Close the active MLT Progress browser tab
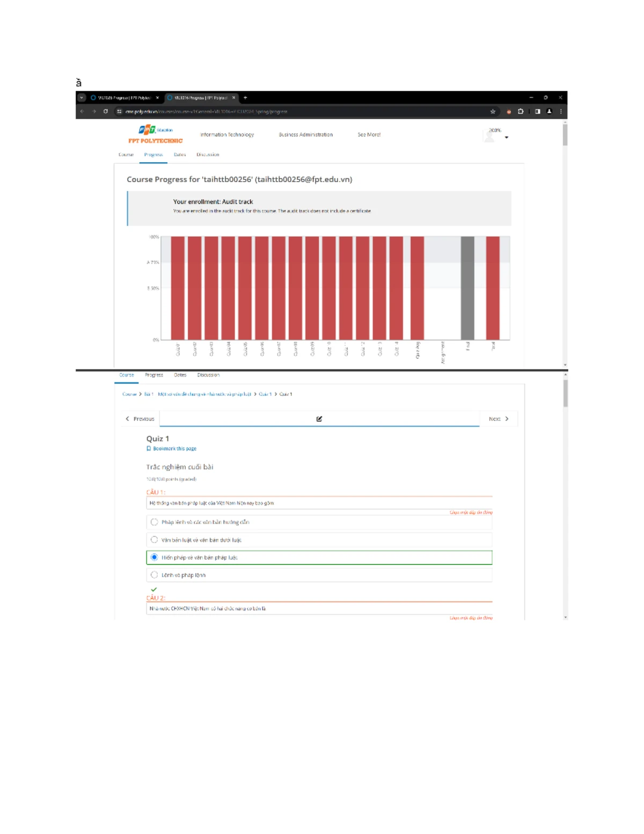Screen dimensions: 644x834 click(x=233, y=98)
